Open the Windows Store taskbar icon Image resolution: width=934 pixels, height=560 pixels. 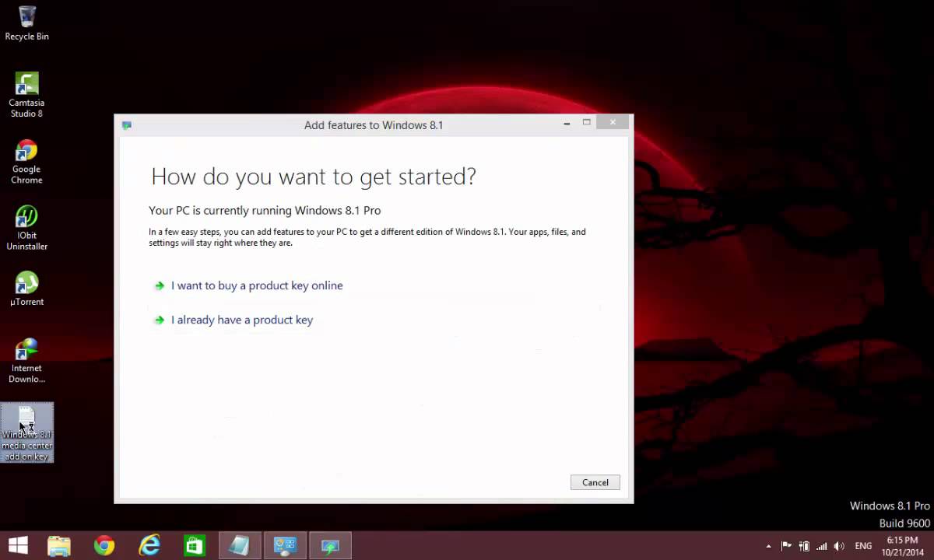[194, 546]
